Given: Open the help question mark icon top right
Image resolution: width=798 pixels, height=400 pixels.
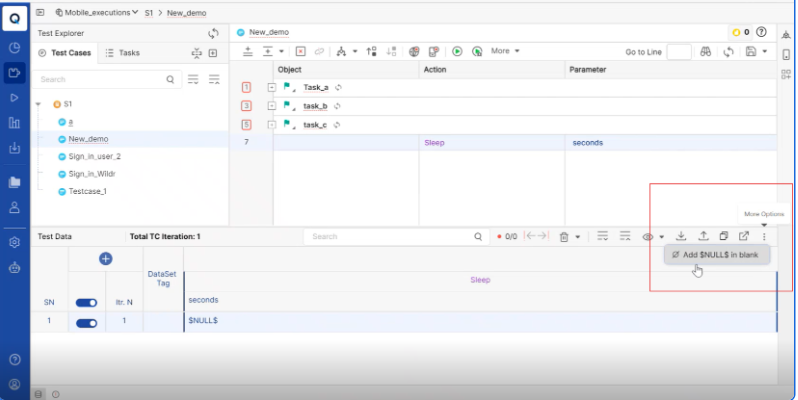Looking at the screenshot, I should click(x=762, y=33).
